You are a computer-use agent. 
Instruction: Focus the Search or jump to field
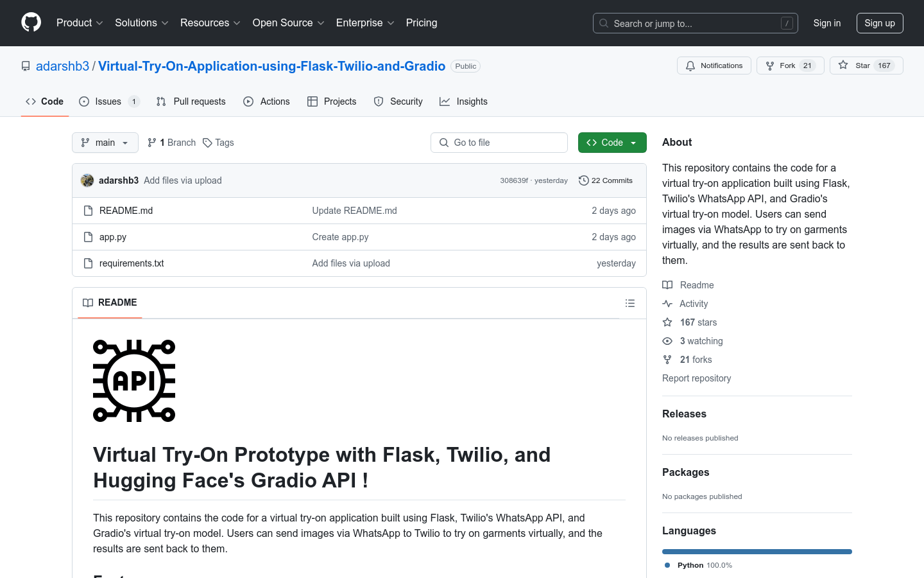(696, 23)
